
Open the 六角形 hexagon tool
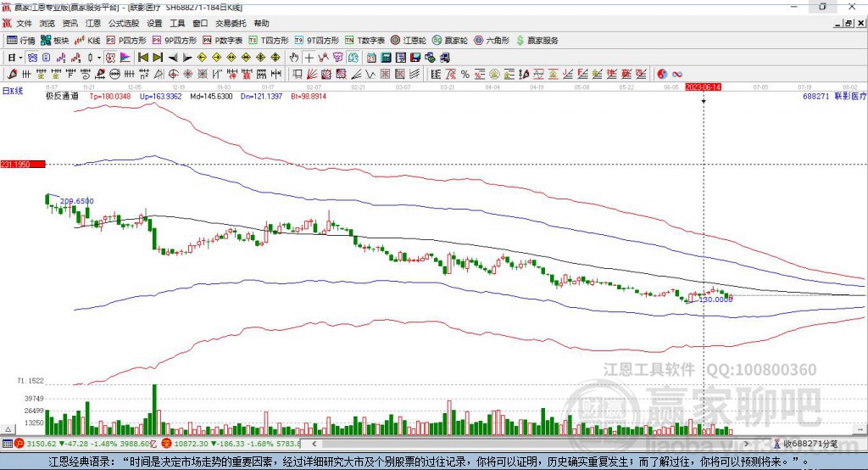tap(492, 41)
